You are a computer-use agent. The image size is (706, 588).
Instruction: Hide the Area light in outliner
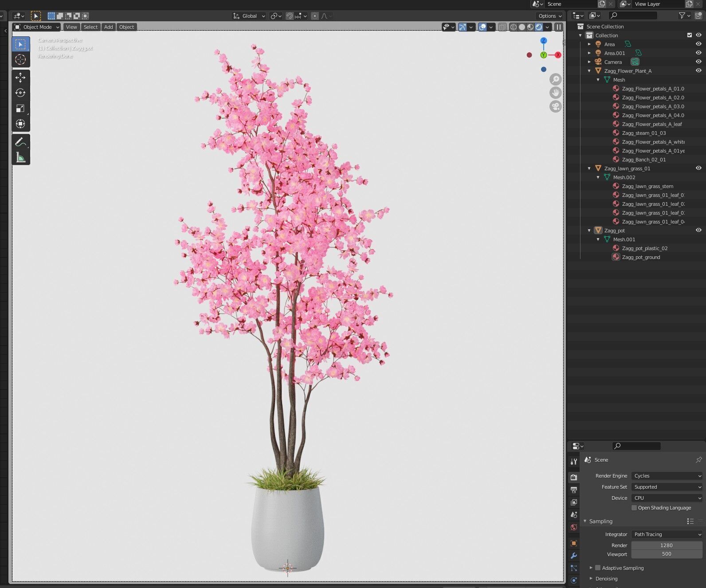pyautogui.click(x=698, y=44)
